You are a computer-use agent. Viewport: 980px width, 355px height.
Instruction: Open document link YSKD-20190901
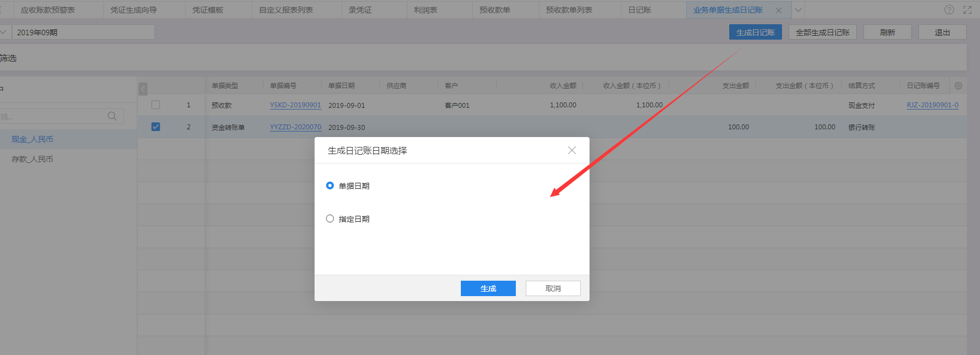point(295,105)
